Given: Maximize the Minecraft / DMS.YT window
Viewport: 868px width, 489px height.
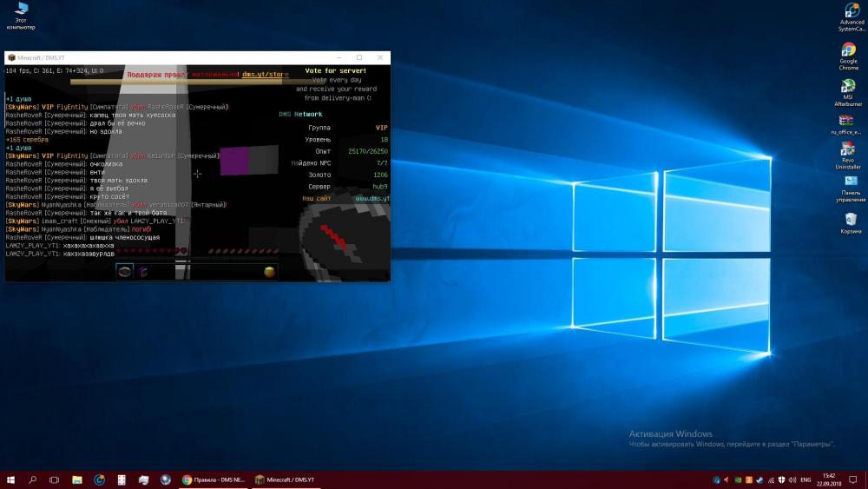Looking at the screenshot, I should point(359,57).
